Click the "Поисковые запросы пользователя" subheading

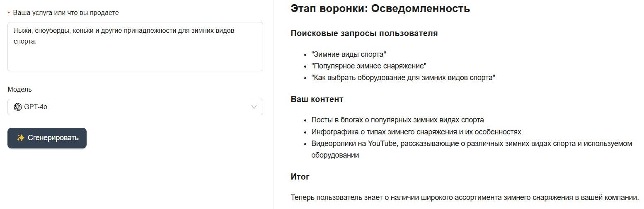364,33
